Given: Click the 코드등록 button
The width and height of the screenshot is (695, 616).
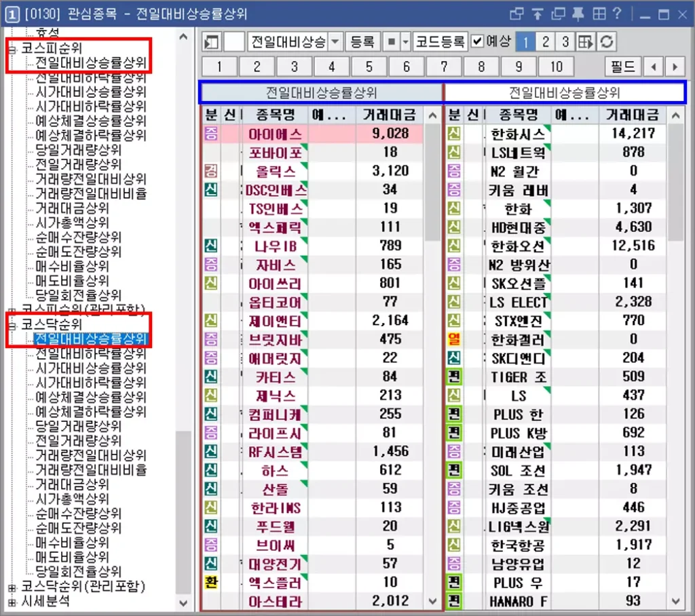Looking at the screenshot, I should point(440,42).
